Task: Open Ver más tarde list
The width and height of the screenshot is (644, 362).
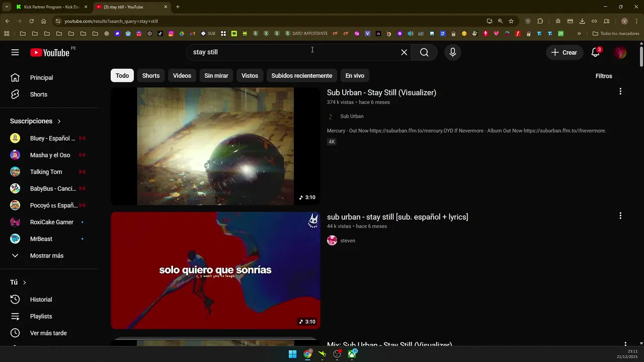Action: click(48, 333)
